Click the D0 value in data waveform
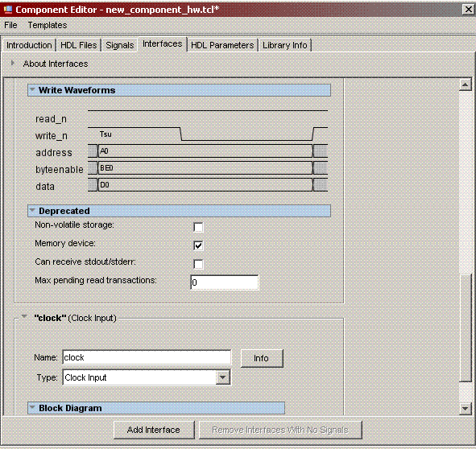Image resolution: width=476 pixels, height=449 pixels. pos(104,185)
